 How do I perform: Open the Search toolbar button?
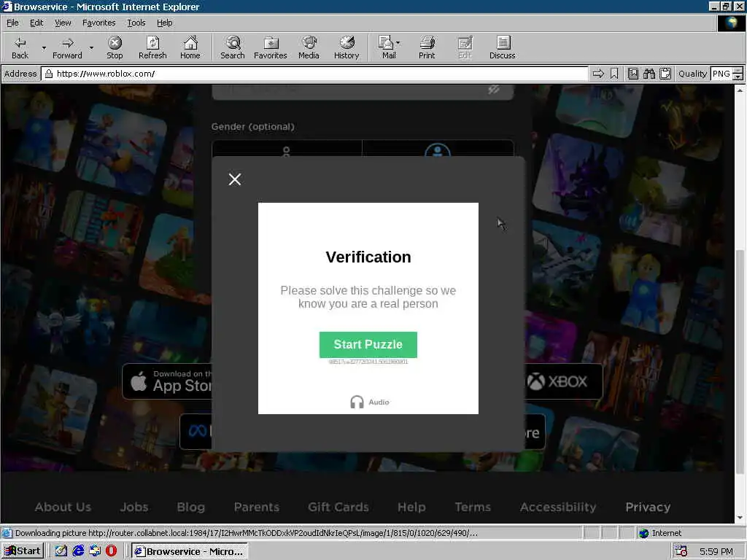coord(233,47)
